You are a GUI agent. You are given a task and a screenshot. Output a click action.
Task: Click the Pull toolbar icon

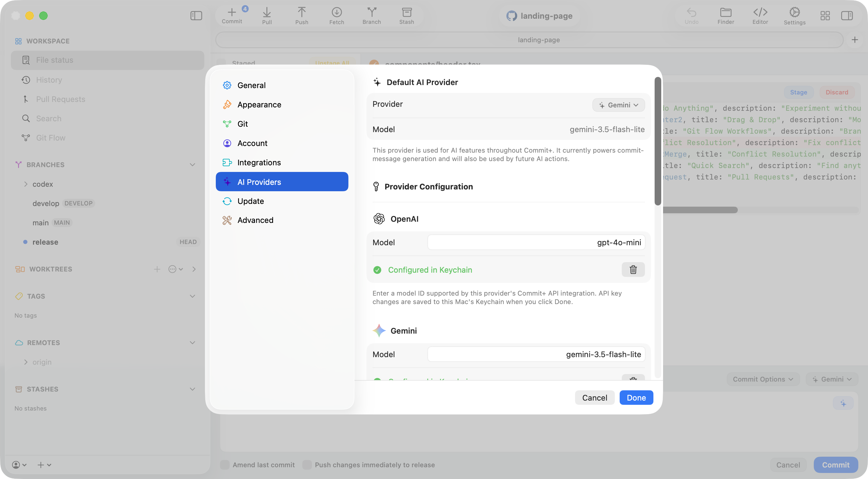coord(267,15)
